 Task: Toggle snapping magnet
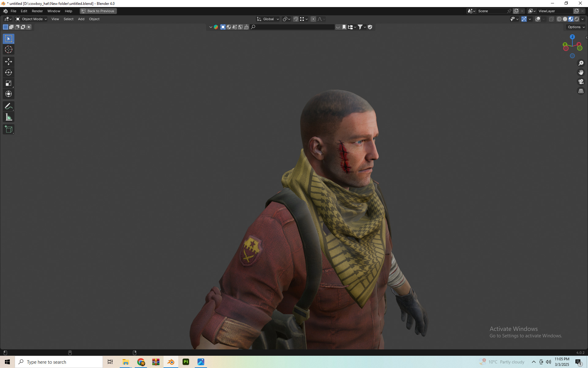[x=296, y=19]
